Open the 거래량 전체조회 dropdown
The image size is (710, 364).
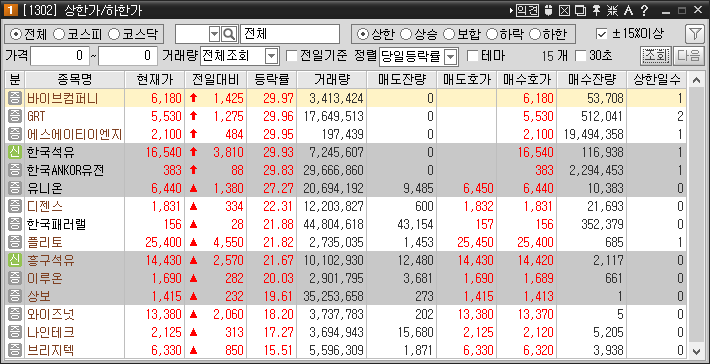tap(271, 56)
